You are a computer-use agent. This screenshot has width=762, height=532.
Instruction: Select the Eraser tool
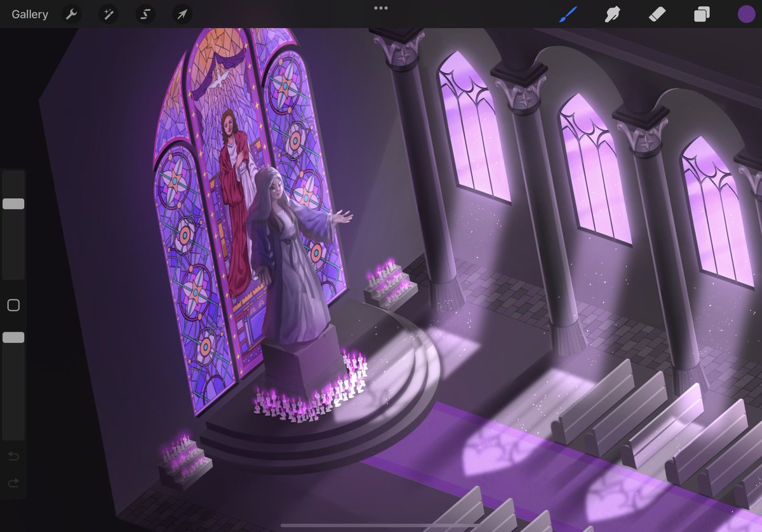coord(657,14)
